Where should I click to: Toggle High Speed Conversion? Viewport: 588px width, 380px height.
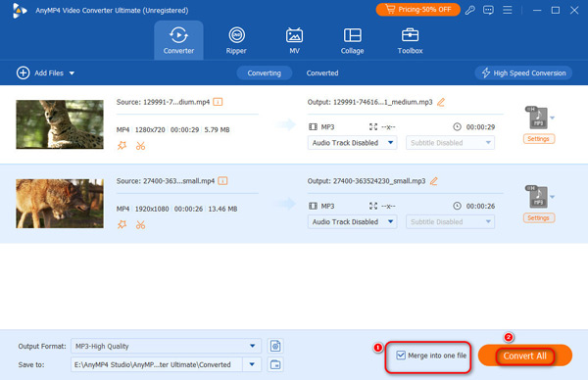523,73
